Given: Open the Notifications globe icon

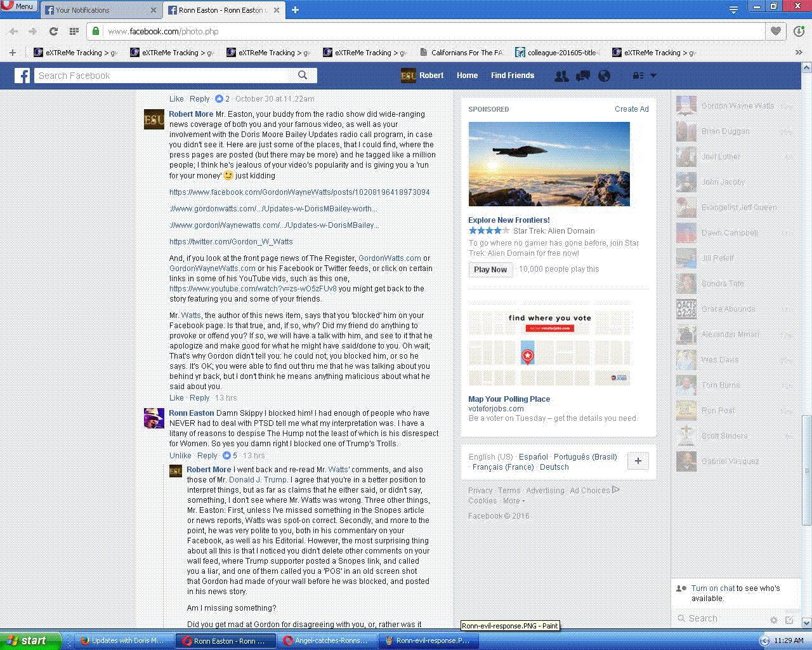Looking at the screenshot, I should [604, 76].
